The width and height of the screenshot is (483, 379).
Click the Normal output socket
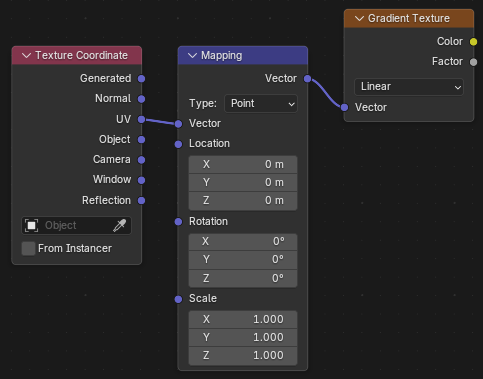[x=141, y=99]
